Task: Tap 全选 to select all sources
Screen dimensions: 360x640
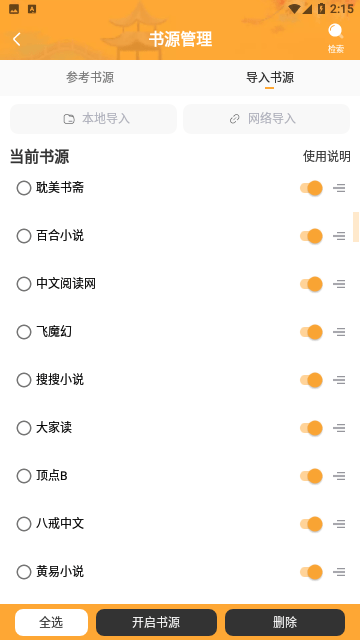Action: click(x=51, y=622)
